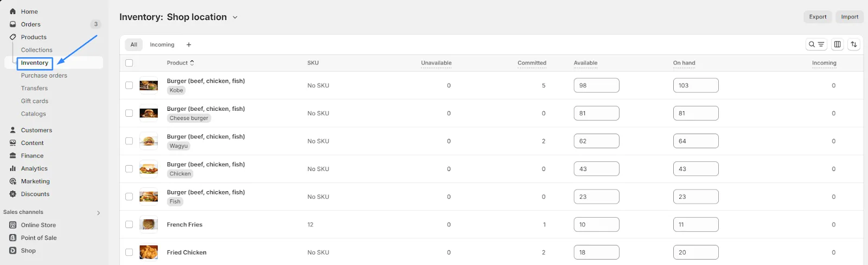The image size is (868, 265).
Task: Open the Chicken burger thumbnail
Action: (x=149, y=169)
